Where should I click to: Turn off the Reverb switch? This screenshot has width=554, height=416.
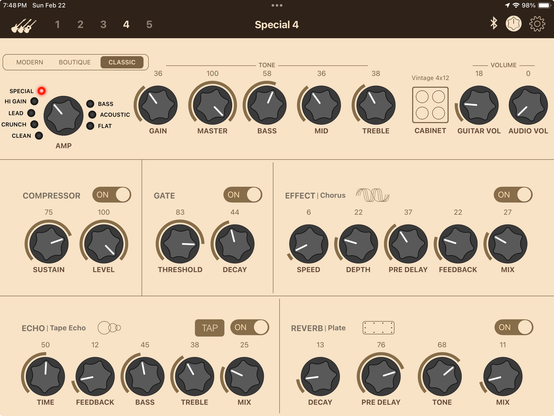coord(514,327)
